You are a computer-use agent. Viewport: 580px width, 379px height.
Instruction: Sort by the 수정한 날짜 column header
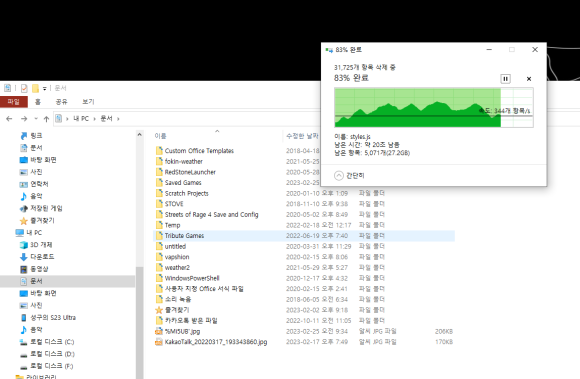click(x=302, y=136)
